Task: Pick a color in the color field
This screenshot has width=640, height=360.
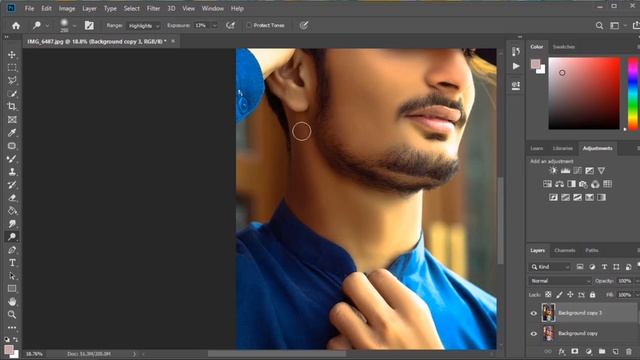Action: (584, 93)
